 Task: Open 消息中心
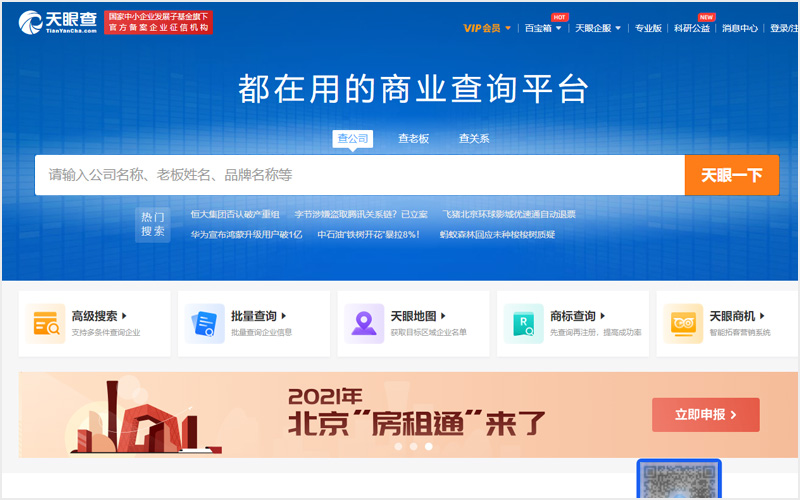coord(740,28)
